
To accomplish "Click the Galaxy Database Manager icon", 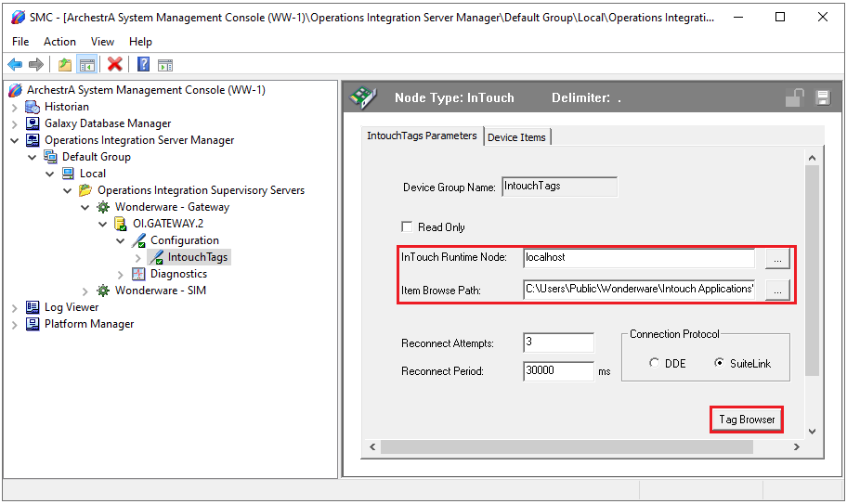I will (x=33, y=123).
